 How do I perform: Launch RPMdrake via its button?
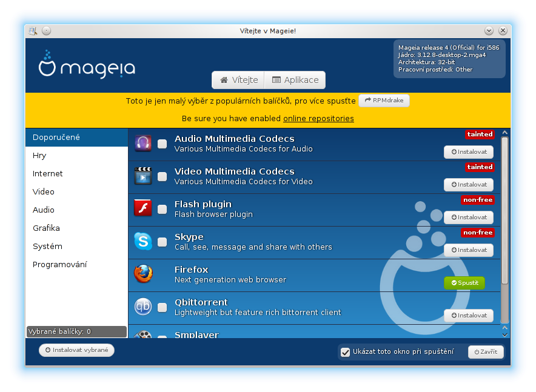coord(384,101)
